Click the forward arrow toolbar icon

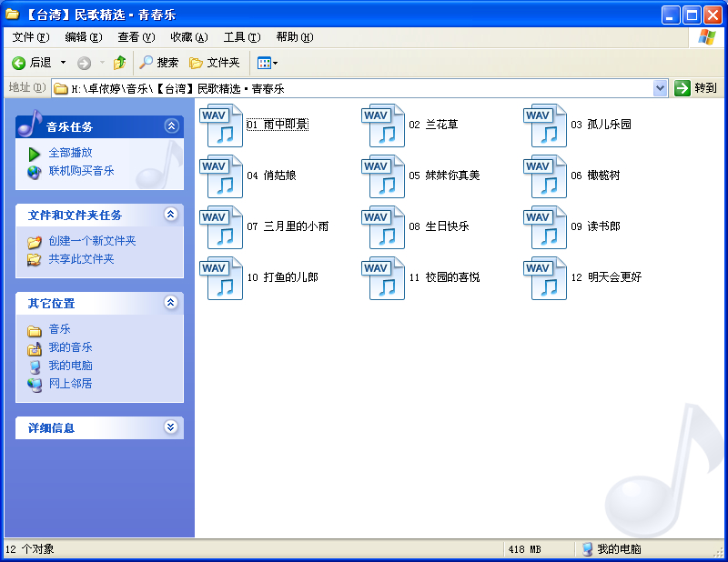pyautogui.click(x=84, y=63)
